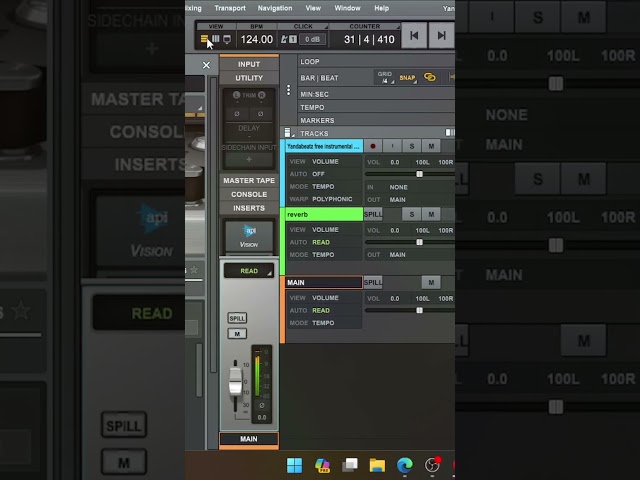Open the Window menu
The image size is (640, 480).
tap(347, 8)
